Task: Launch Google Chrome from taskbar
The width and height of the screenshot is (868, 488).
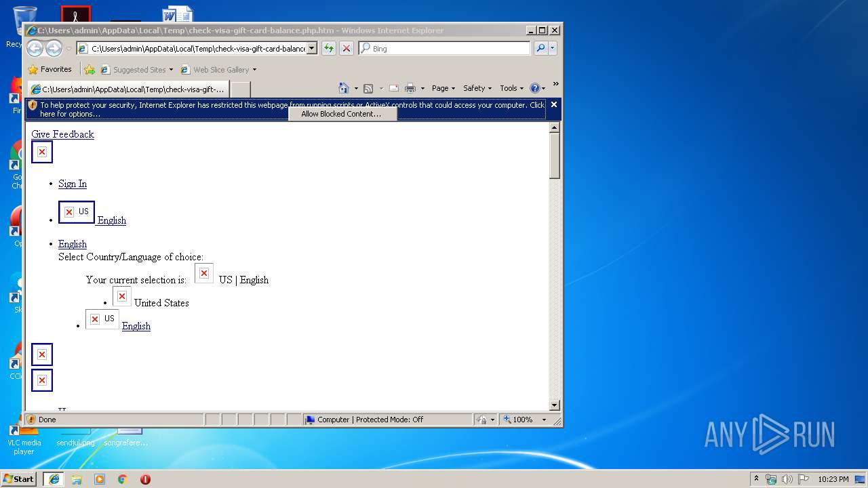Action: [x=123, y=479]
